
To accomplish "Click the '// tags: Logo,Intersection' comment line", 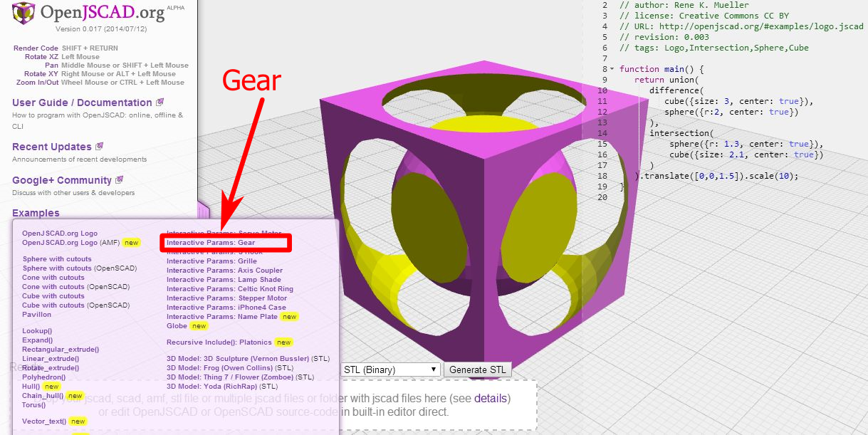I will (x=714, y=48).
